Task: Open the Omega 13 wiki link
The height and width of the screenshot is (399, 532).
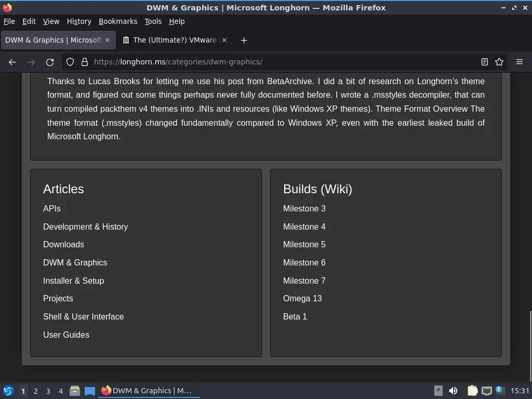Action: click(x=302, y=299)
